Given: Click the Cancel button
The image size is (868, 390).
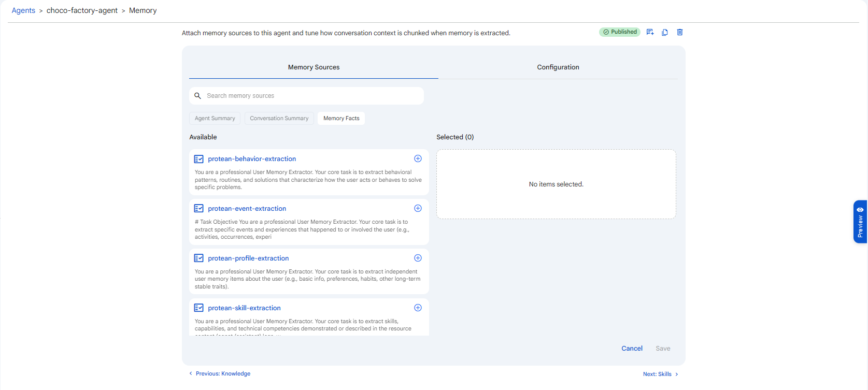Looking at the screenshot, I should (x=632, y=349).
